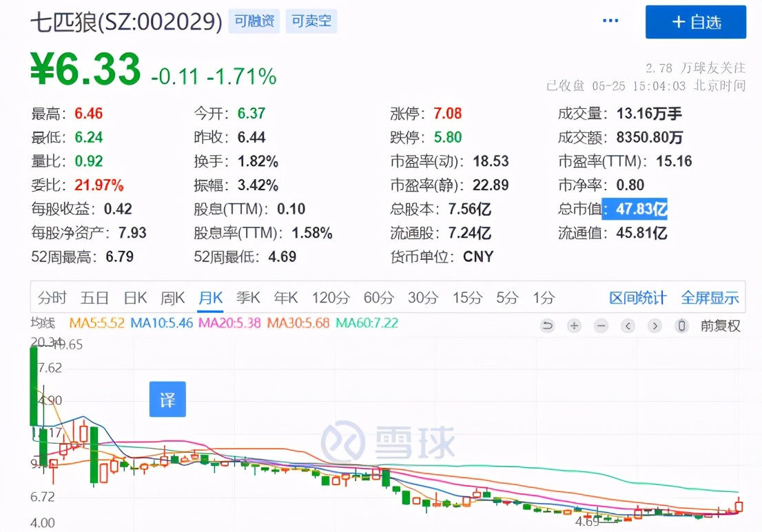Open the 季K quarterly chart tab
The image size is (762, 532).
tap(248, 297)
